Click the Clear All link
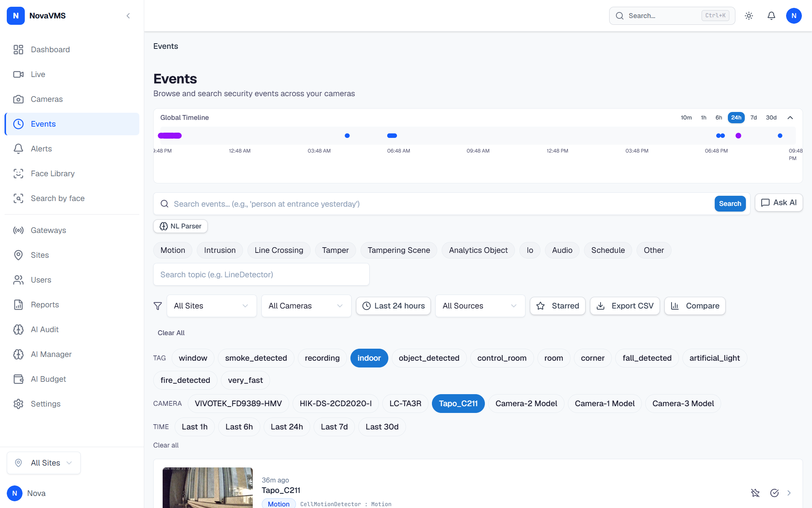 171,333
